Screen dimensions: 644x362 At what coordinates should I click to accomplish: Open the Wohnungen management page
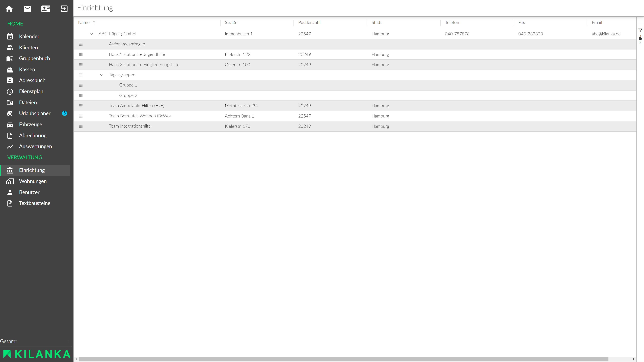pyautogui.click(x=33, y=181)
